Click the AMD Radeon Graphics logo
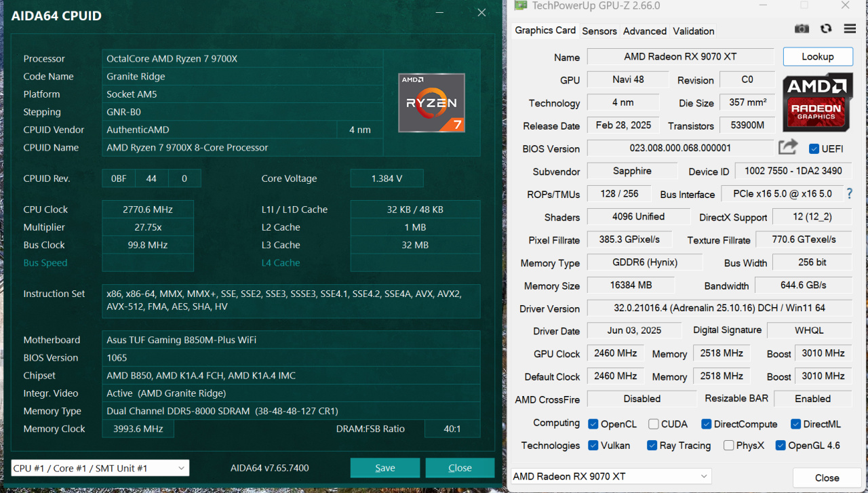This screenshot has width=868, height=493. point(817,102)
